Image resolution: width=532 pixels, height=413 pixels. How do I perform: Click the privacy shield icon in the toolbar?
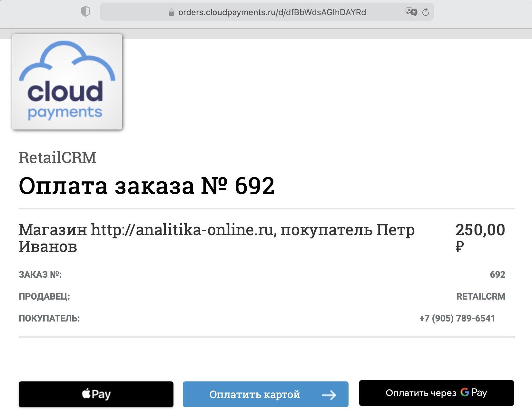click(85, 12)
